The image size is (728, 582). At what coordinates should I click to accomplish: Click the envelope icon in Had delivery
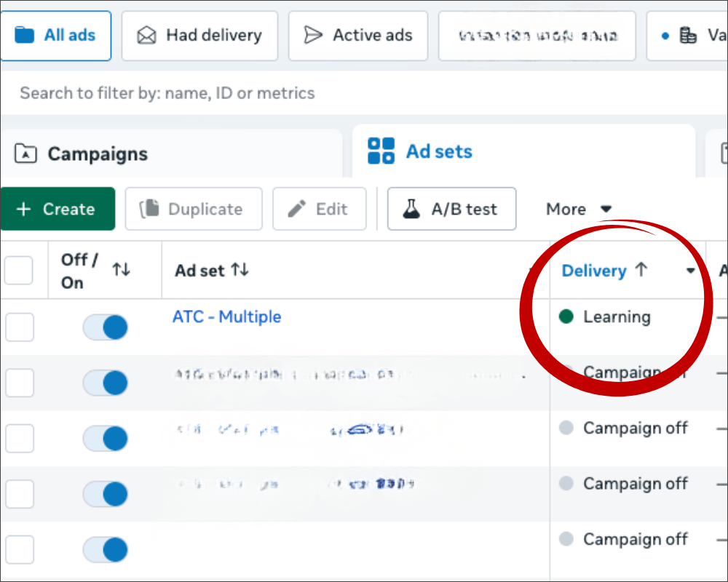pyautogui.click(x=147, y=35)
